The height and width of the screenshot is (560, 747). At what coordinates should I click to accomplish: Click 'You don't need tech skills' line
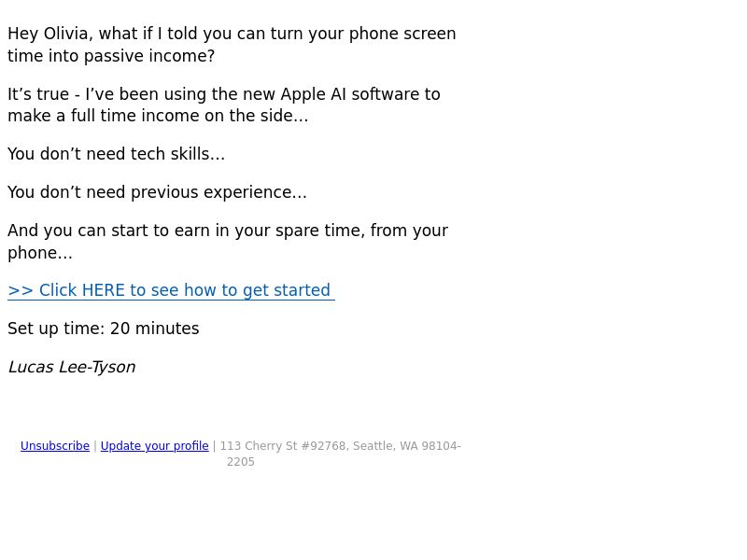116,154
